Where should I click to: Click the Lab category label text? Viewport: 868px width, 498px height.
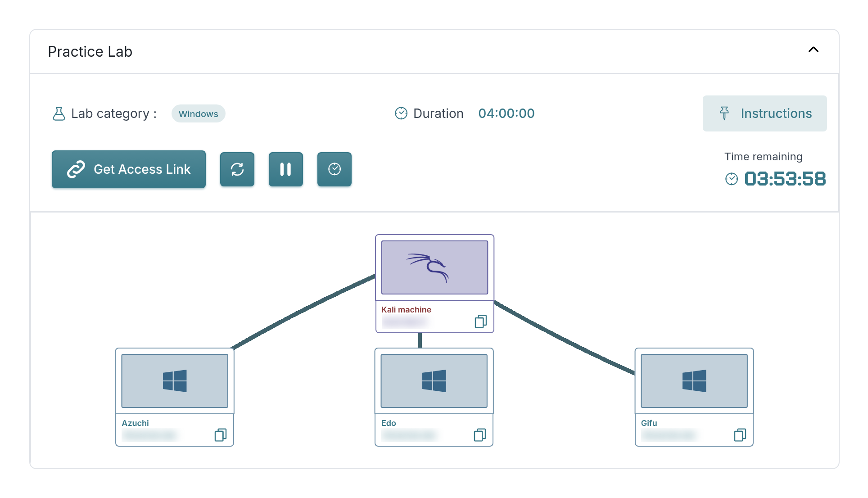pyautogui.click(x=114, y=113)
